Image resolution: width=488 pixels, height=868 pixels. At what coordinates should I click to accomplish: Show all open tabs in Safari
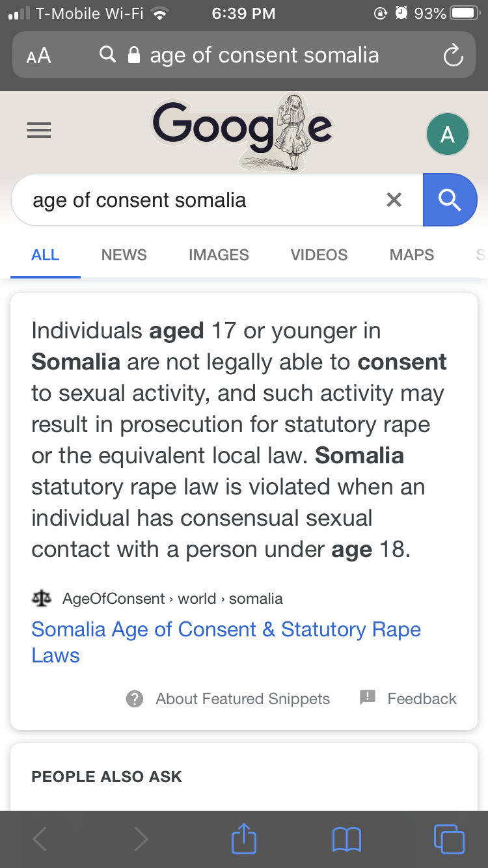[449, 839]
